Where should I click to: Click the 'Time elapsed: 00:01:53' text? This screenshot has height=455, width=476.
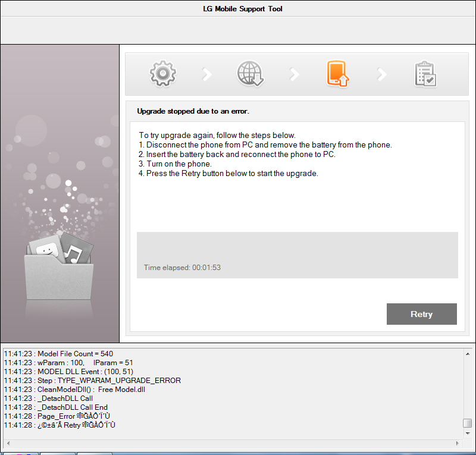(x=182, y=268)
